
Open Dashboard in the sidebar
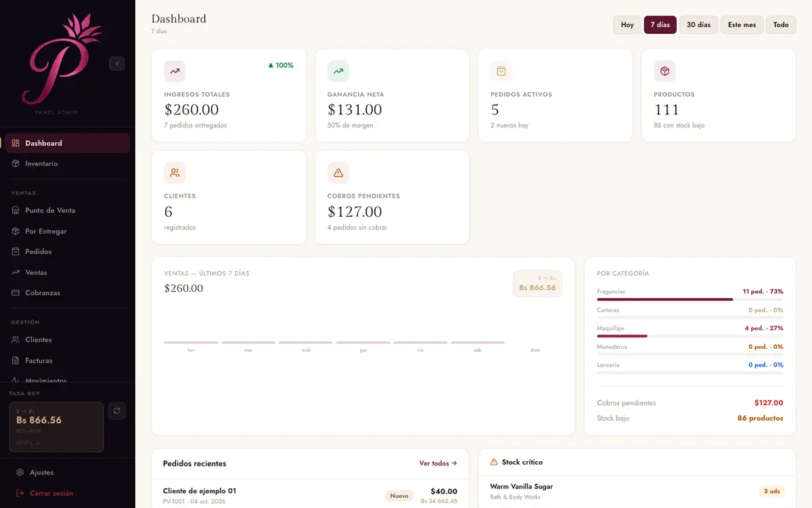68,143
